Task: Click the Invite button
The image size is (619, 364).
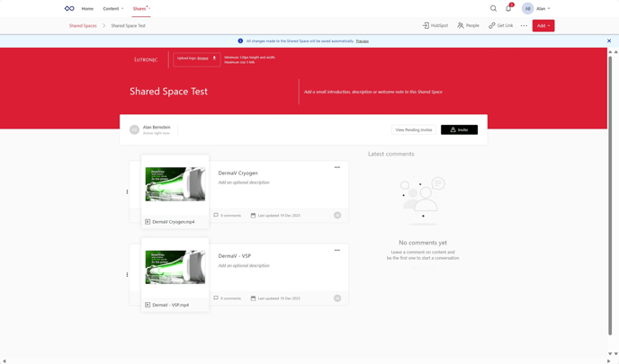Action: click(x=459, y=129)
